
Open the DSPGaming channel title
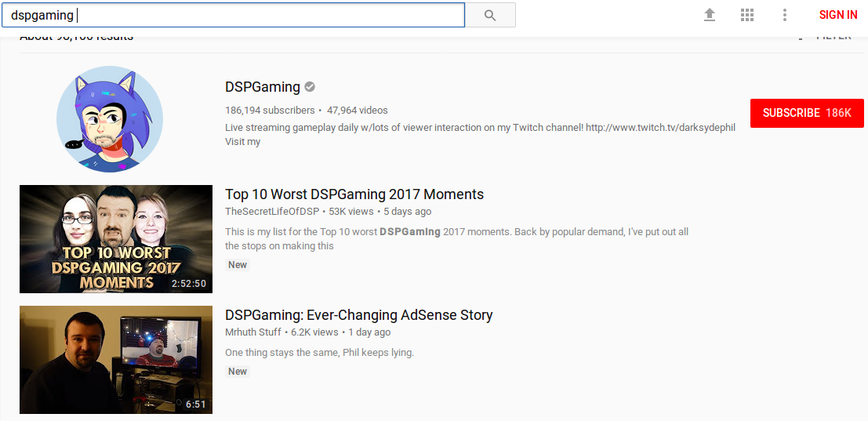tap(263, 87)
